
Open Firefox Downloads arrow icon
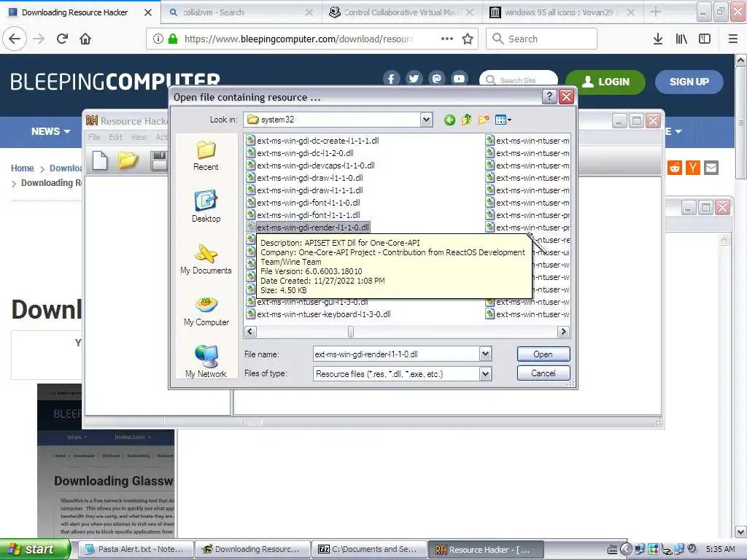coord(658,39)
